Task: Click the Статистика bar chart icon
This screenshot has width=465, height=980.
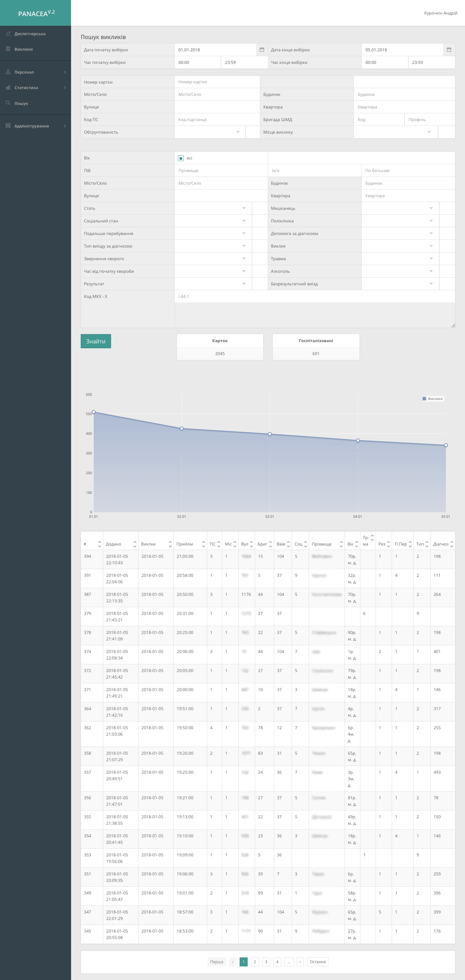Action: click(x=8, y=87)
